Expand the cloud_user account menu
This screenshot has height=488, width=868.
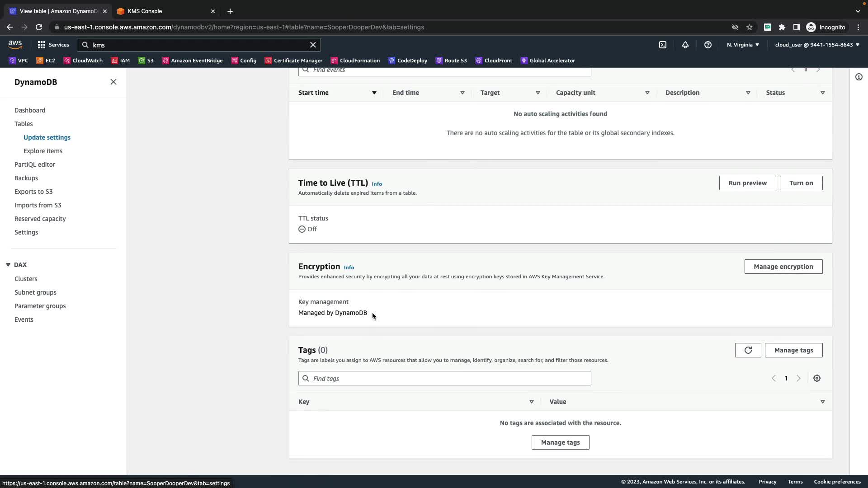pos(817,45)
